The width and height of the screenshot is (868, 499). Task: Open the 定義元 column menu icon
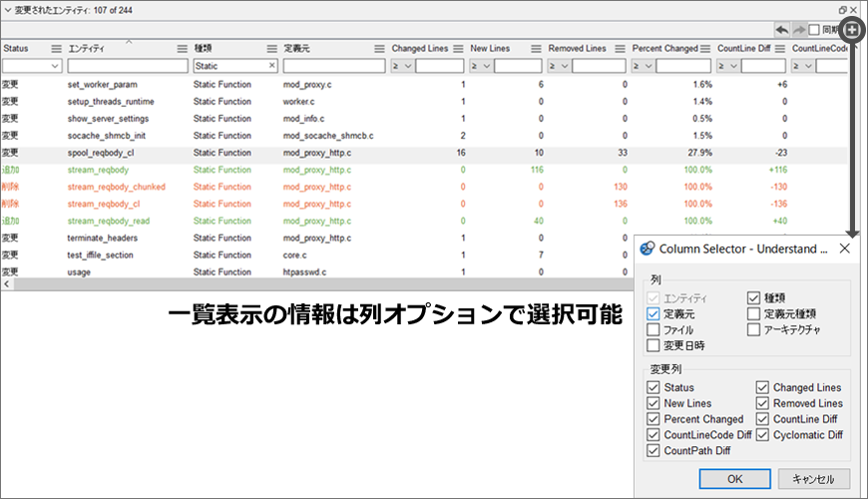click(379, 49)
